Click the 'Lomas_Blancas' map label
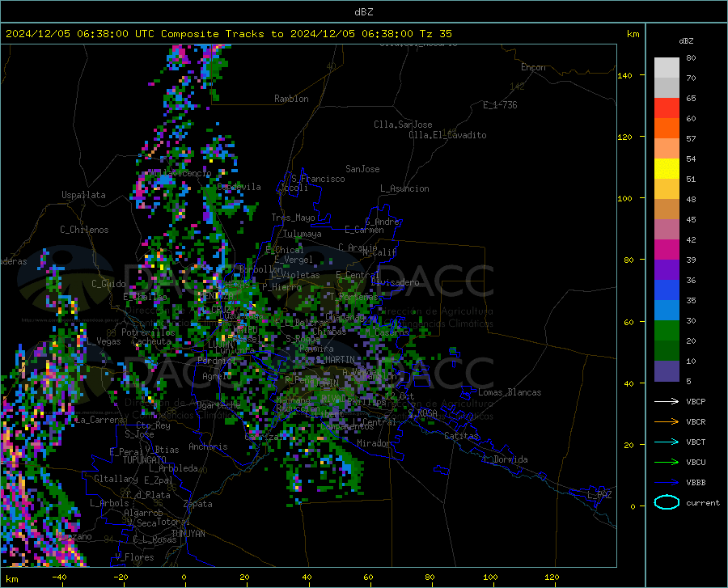Screen dimensions: 728x588 pyautogui.click(x=510, y=392)
